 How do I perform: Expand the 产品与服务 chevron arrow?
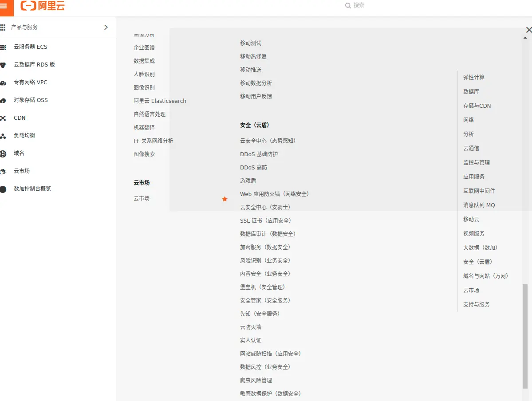(x=106, y=27)
